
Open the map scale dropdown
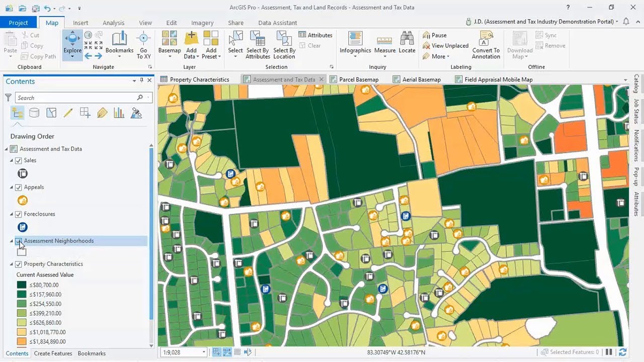point(203,352)
